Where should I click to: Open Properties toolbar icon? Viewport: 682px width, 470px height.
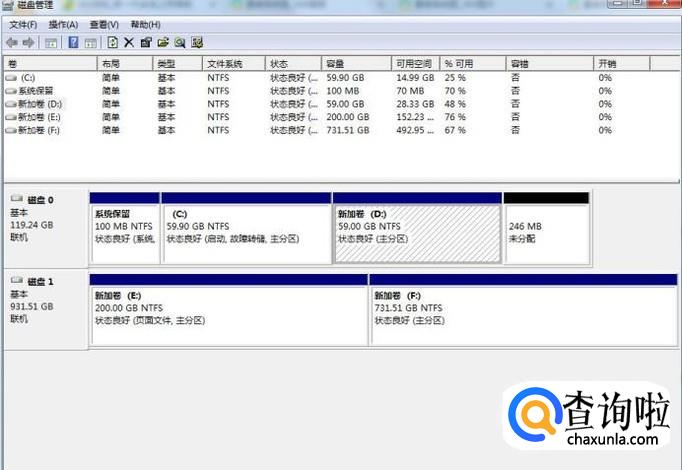point(146,42)
